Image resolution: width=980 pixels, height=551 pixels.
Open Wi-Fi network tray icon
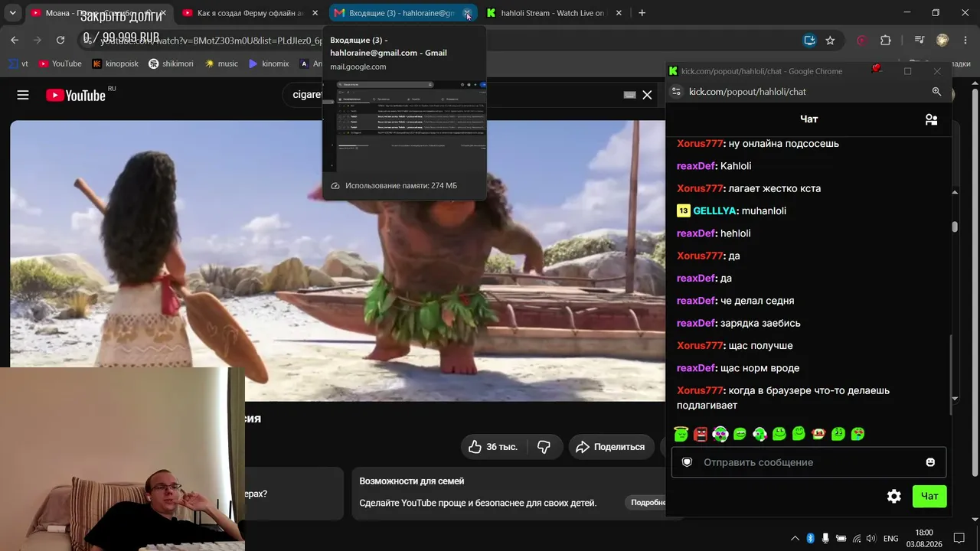[856, 539]
